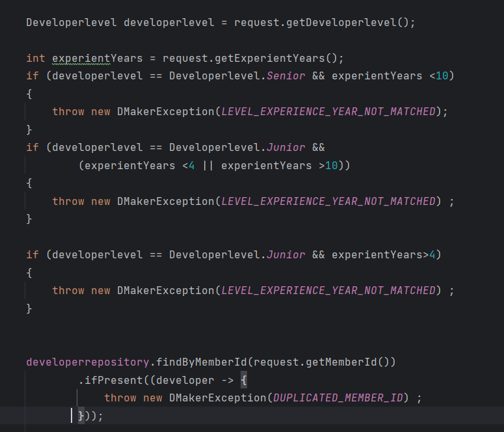Viewport: 504px width, 432px height.
Task: Click highlighted closing brace on caret line
Action: [81, 416]
